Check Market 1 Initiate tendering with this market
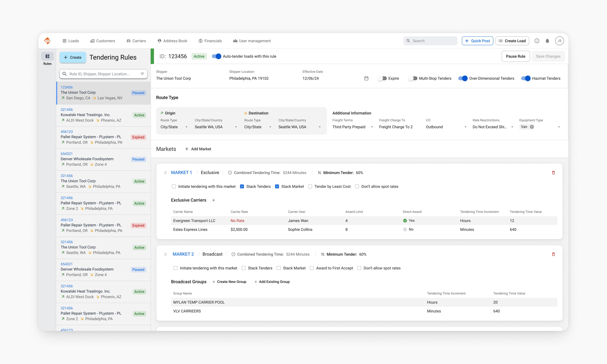The height and width of the screenshot is (364, 607). [174, 186]
